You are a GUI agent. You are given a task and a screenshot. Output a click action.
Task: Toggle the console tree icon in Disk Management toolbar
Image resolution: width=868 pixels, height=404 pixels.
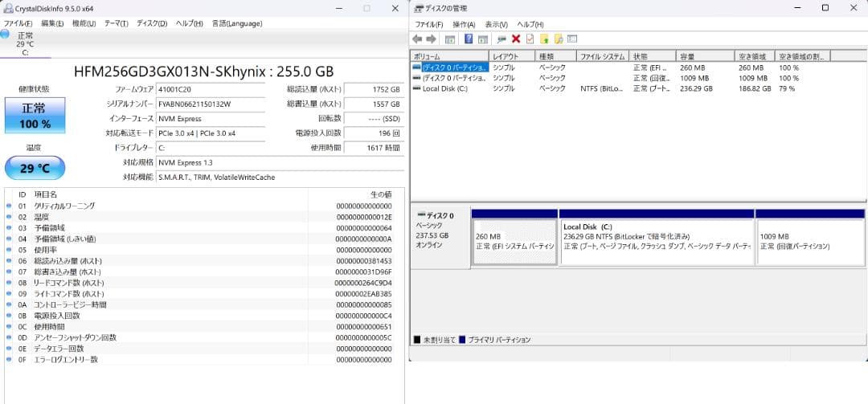point(450,39)
